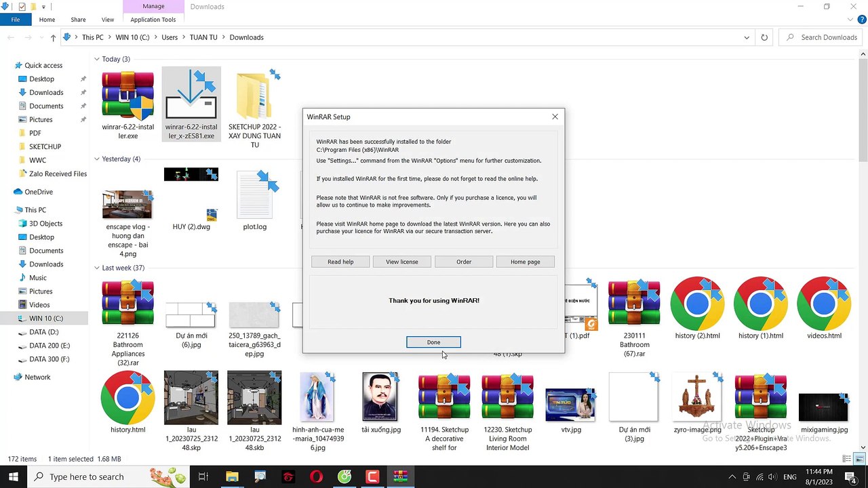Open the address bar history dropdown
Viewport: 868px width, 488px height.
[747, 37]
